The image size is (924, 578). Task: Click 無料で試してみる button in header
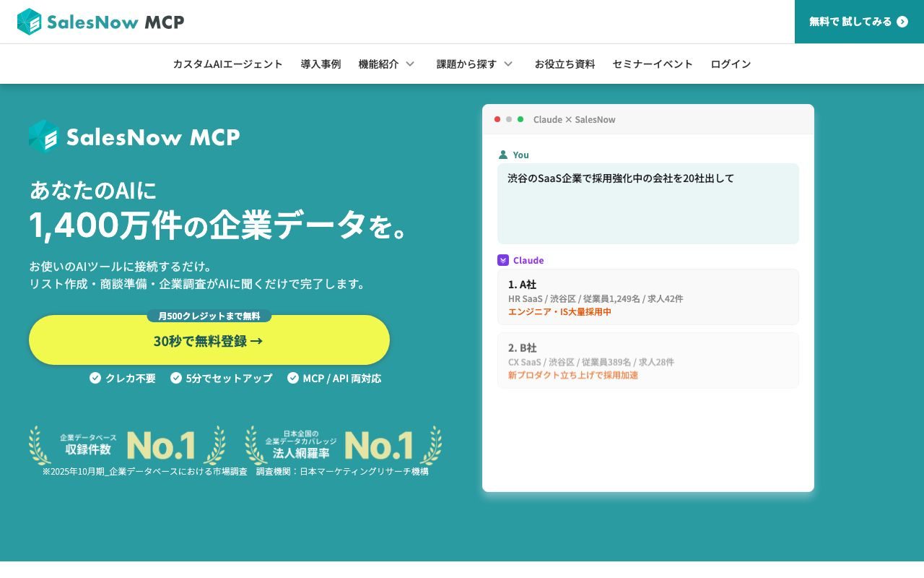tap(859, 22)
